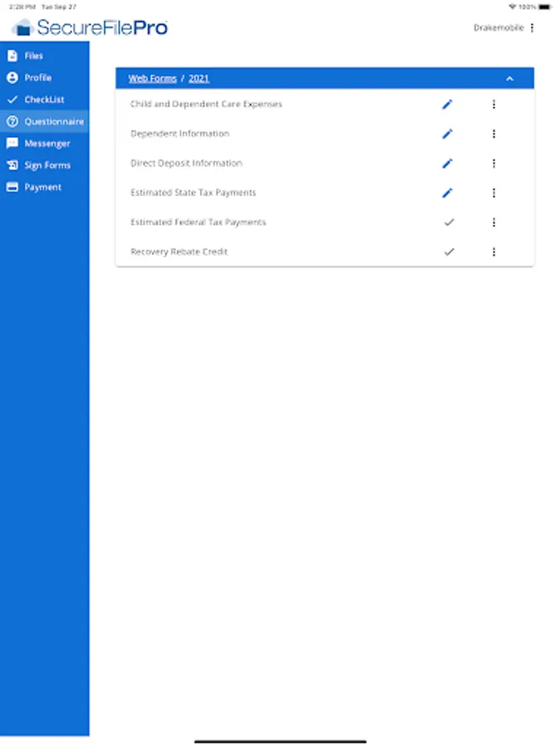Tap the iPad home indicator bar
This screenshot has width=560, height=747.
click(280, 741)
